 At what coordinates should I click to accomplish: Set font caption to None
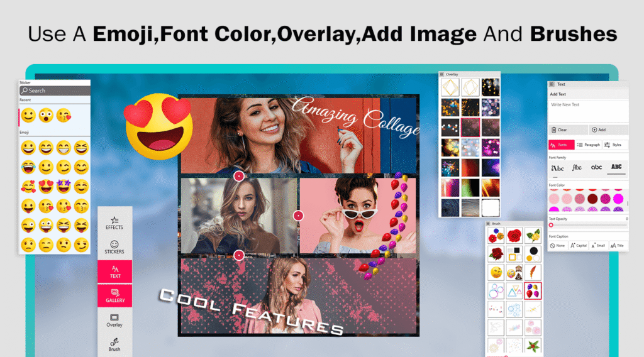[x=557, y=246]
